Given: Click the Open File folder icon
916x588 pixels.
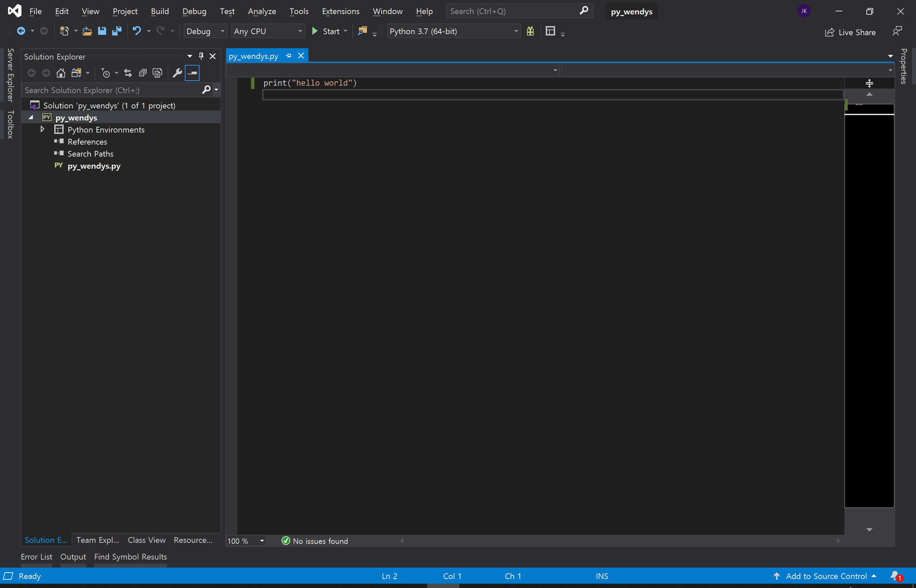Looking at the screenshot, I should [87, 31].
